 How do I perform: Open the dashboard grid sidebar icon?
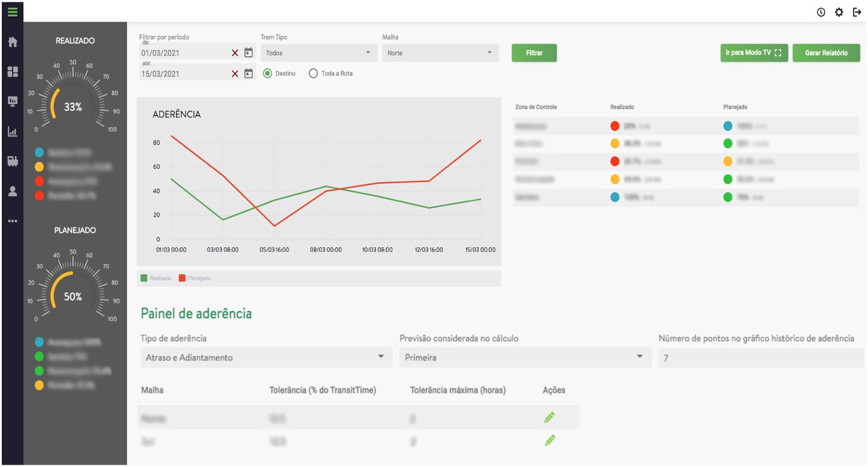(12, 72)
